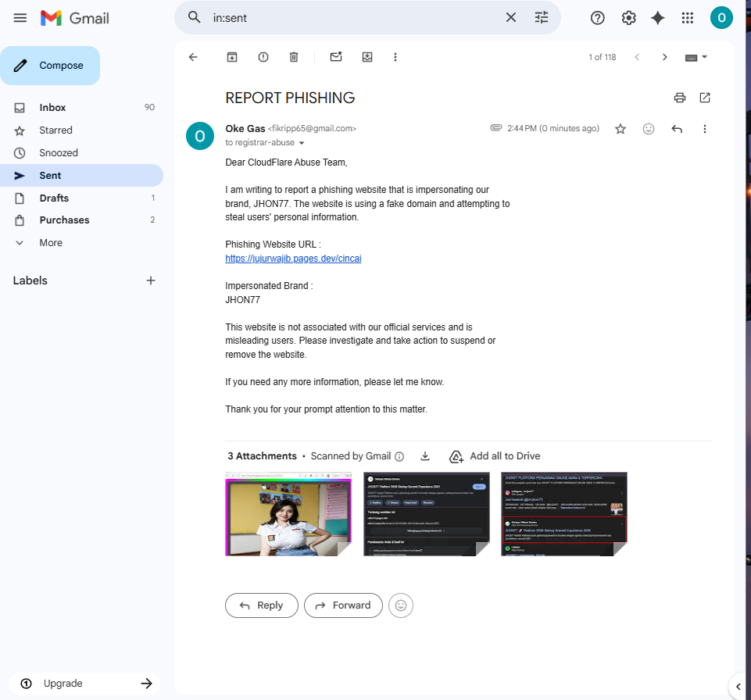Print all with the printer icon
The image size is (751, 700).
[x=679, y=98]
